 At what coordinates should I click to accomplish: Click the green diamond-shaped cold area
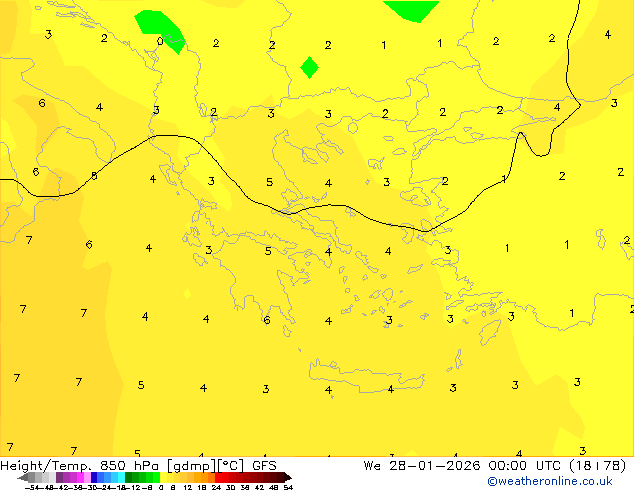click(x=309, y=67)
